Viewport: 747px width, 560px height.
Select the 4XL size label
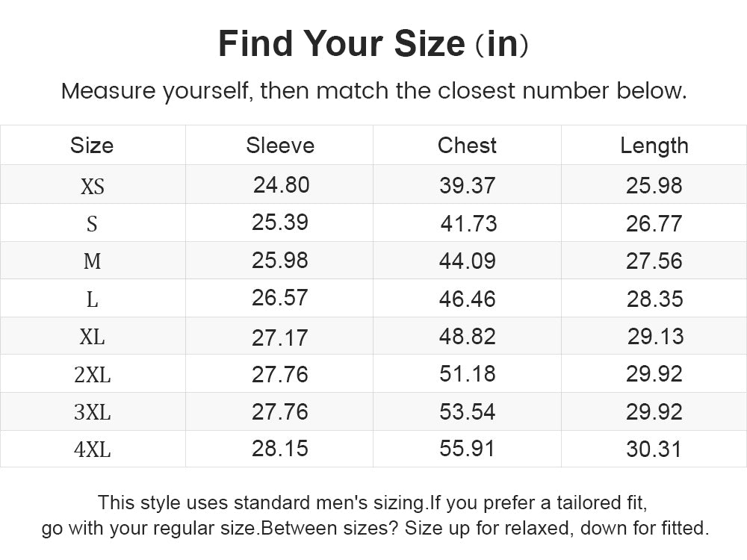[x=92, y=449]
